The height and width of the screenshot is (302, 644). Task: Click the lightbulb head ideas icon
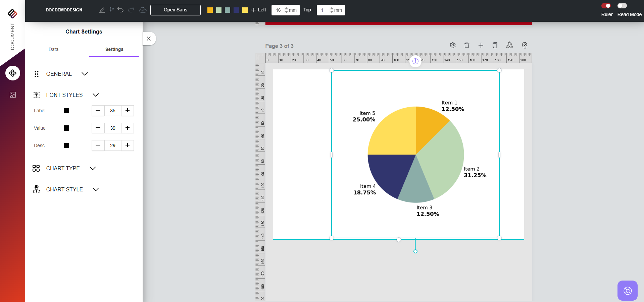525,45
